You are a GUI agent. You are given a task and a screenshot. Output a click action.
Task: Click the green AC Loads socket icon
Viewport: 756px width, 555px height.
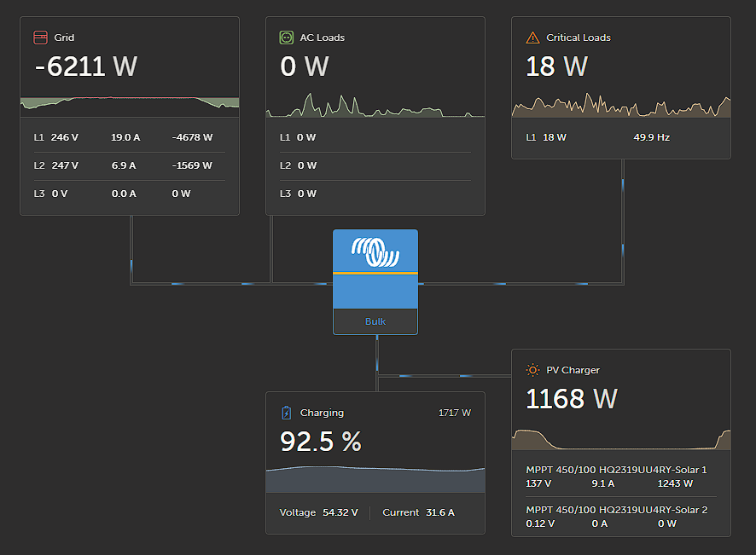[x=287, y=38]
